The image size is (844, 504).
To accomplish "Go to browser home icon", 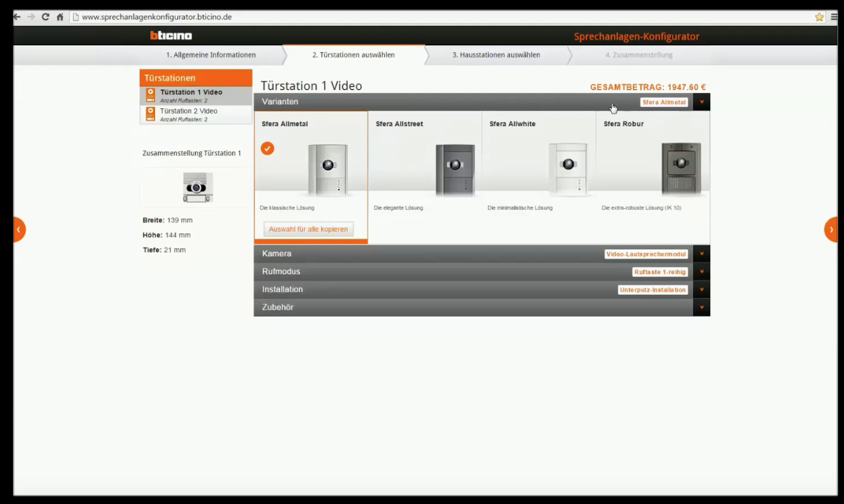I will coord(60,17).
